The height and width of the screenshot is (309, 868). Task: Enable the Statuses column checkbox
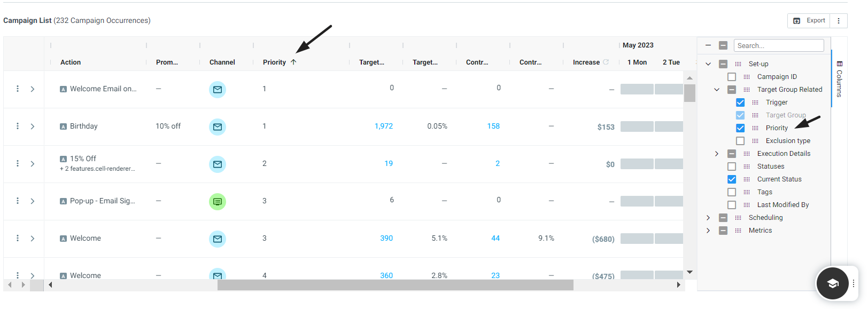click(x=732, y=167)
